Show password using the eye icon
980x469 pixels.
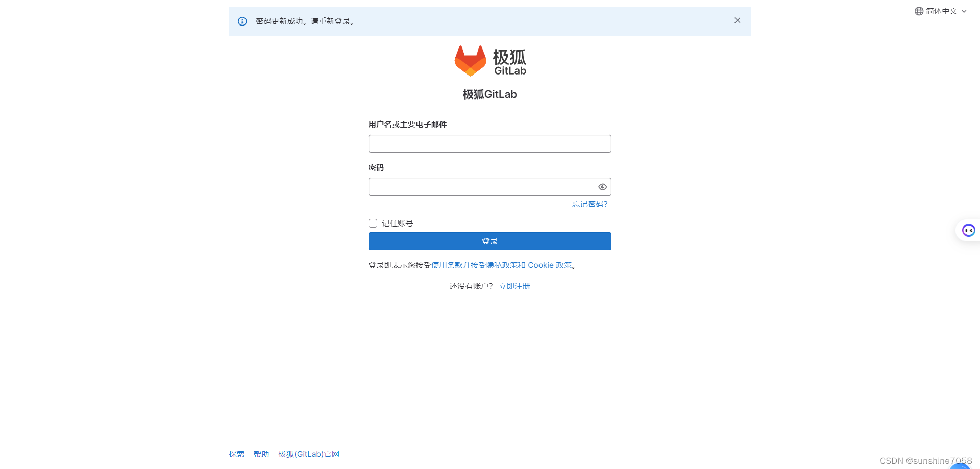coord(602,187)
